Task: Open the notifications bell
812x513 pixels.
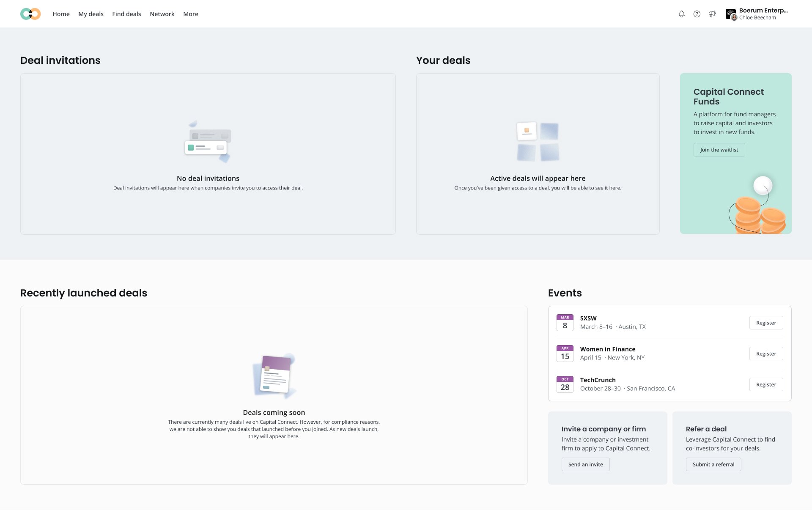Action: pos(681,14)
